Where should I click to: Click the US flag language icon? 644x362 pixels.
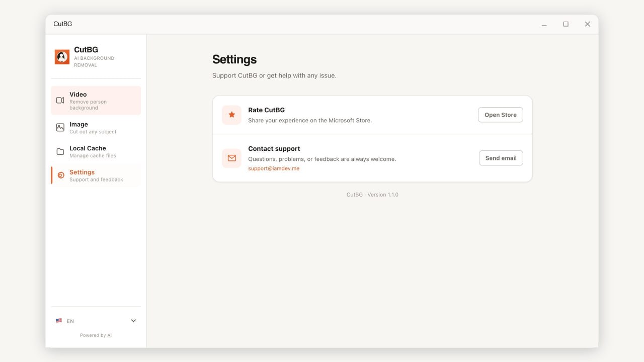coord(59,321)
